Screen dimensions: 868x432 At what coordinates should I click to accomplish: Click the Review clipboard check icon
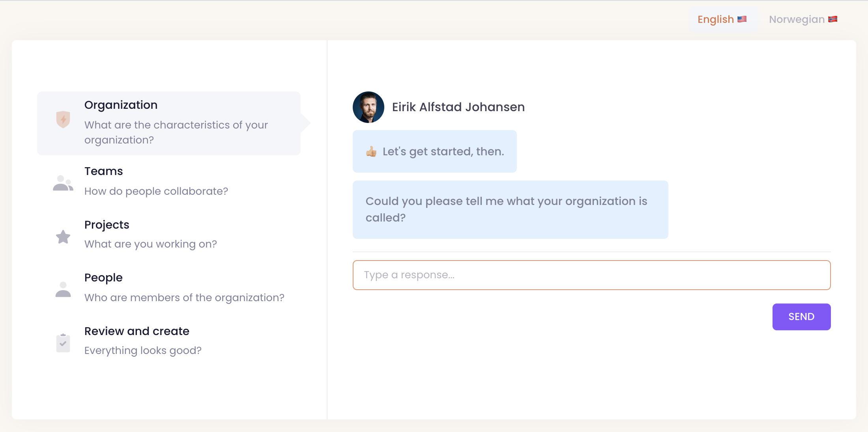(63, 343)
